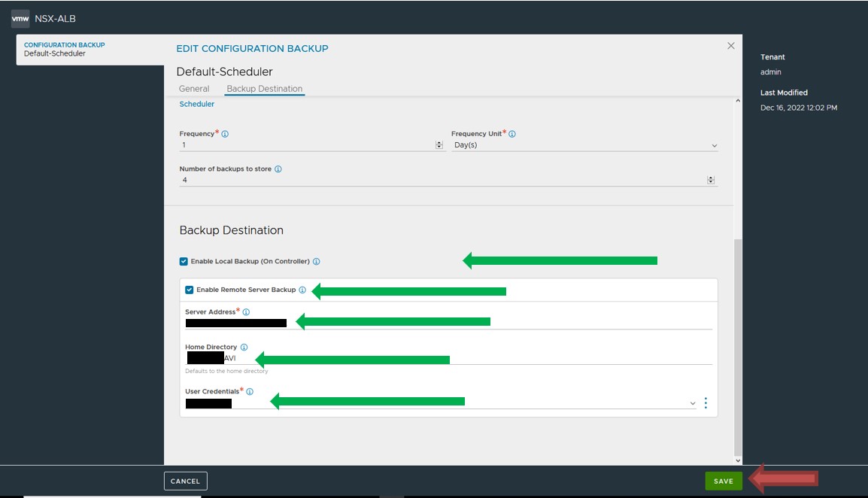Image resolution: width=868 pixels, height=498 pixels.
Task: Close the Edit Configuration Backup dialog
Action: [x=730, y=46]
